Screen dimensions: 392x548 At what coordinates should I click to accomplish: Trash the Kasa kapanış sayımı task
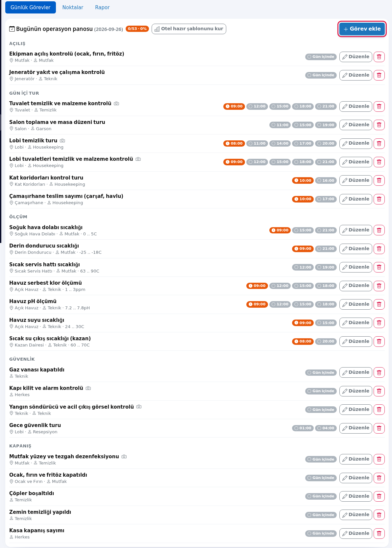pyautogui.click(x=379, y=533)
